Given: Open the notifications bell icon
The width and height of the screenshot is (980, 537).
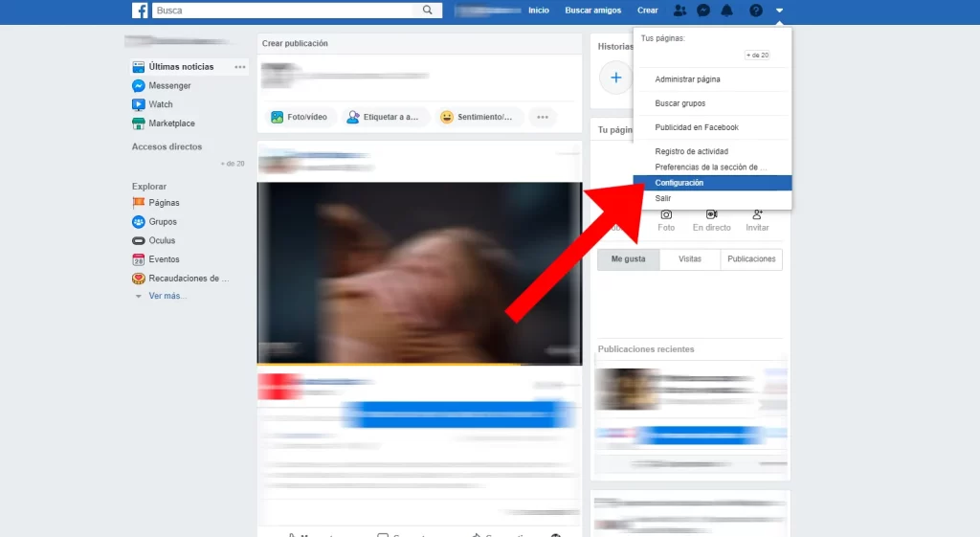Looking at the screenshot, I should pos(727,11).
